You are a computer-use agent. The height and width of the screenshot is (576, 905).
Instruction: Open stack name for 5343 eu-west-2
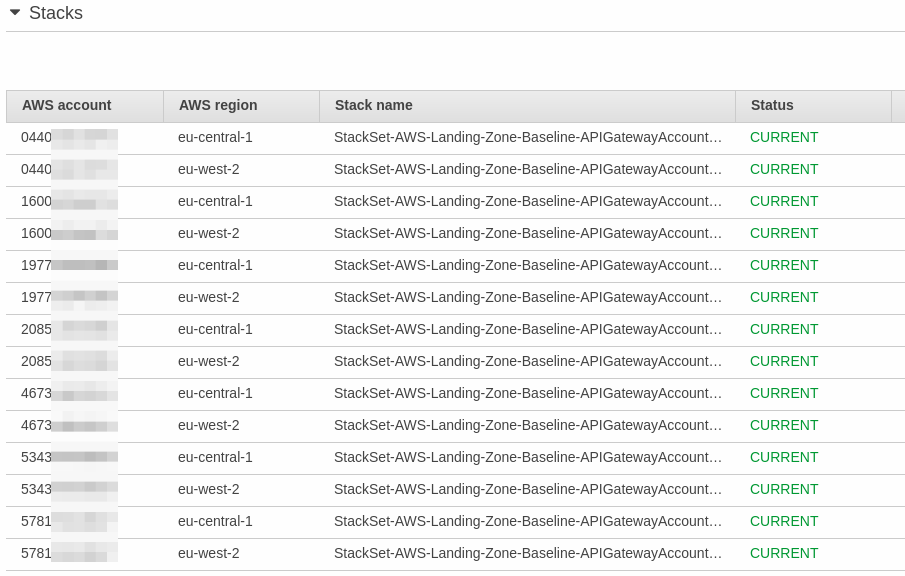527,489
